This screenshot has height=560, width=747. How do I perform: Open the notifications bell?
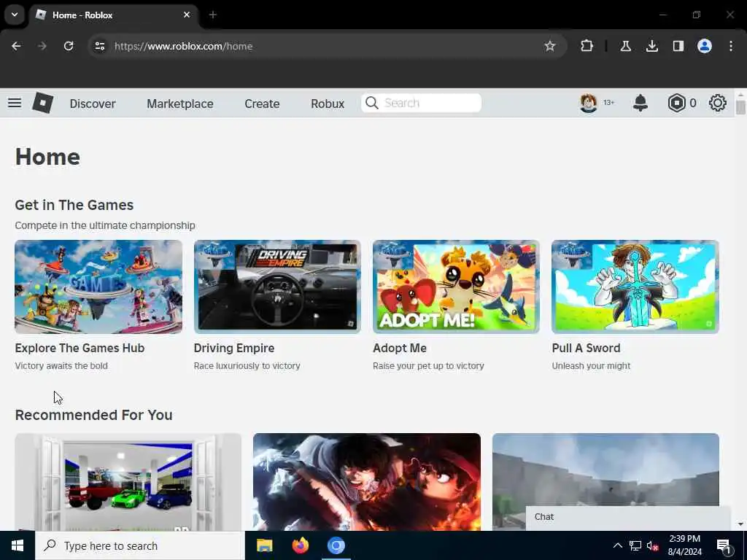[640, 103]
